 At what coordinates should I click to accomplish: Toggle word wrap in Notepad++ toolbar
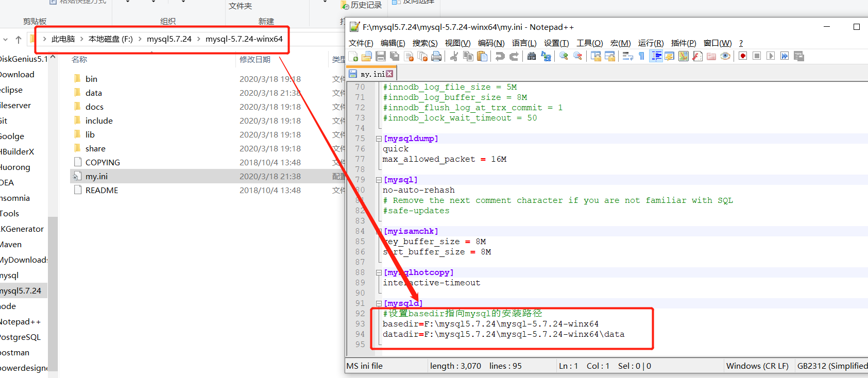point(627,56)
